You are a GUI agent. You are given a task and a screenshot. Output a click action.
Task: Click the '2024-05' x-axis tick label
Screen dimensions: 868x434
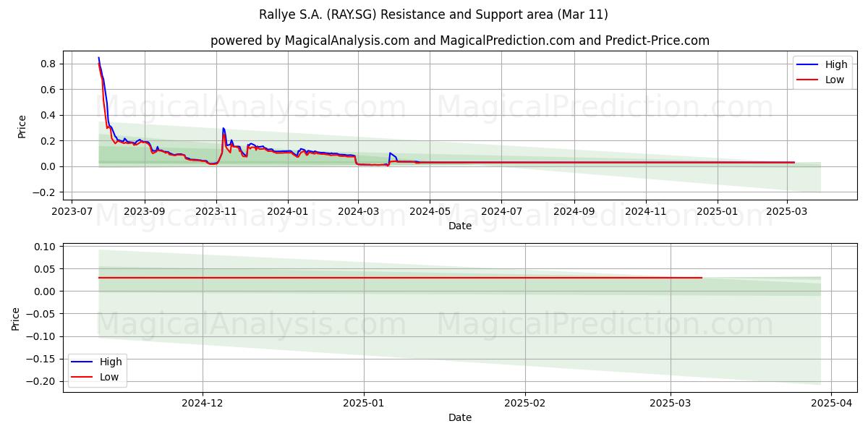tap(430, 211)
